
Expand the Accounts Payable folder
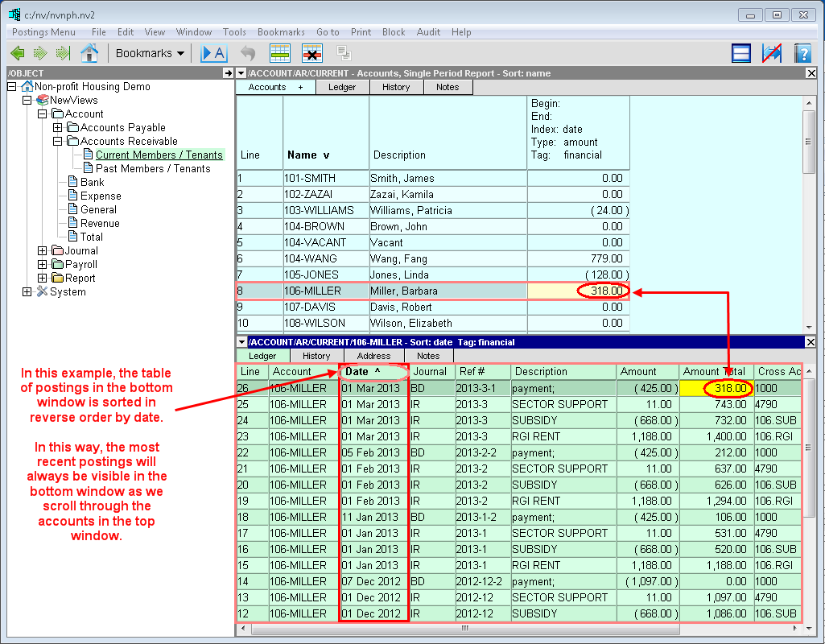click(x=58, y=127)
